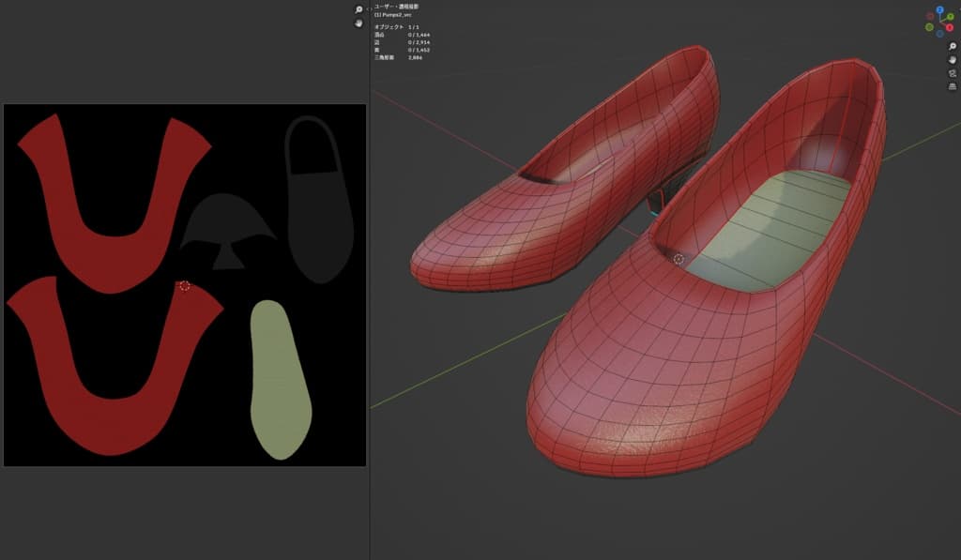Click the bright green Y axis gizmo ball
The height and width of the screenshot is (560, 961).
951,17
